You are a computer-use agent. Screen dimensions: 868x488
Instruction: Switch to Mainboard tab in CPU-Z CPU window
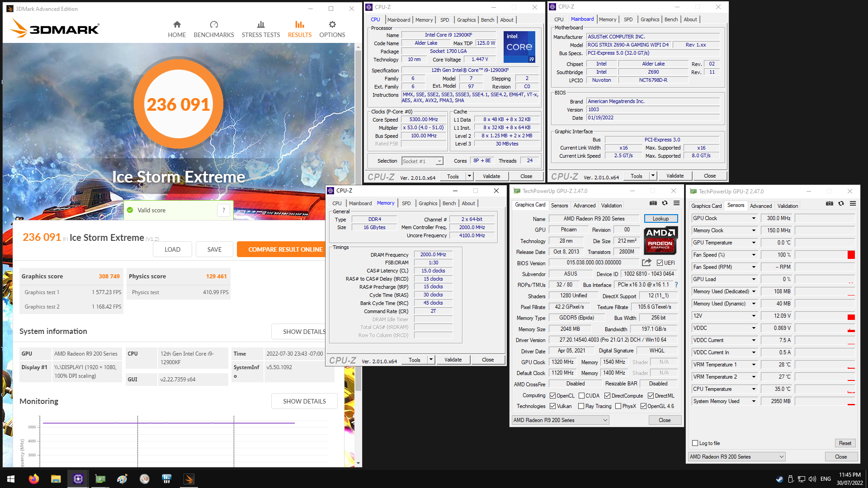(x=399, y=20)
